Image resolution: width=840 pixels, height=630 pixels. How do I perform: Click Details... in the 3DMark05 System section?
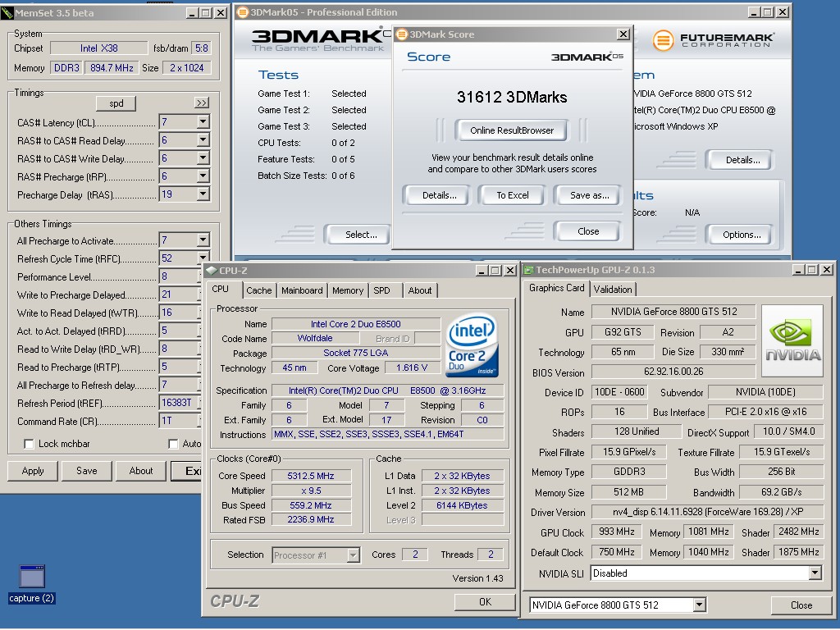coord(741,160)
